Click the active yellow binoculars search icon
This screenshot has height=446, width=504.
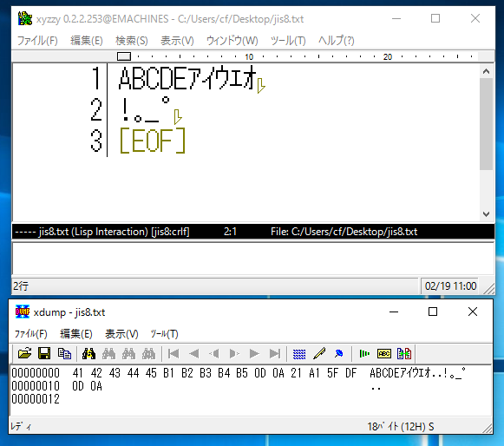[x=88, y=353]
